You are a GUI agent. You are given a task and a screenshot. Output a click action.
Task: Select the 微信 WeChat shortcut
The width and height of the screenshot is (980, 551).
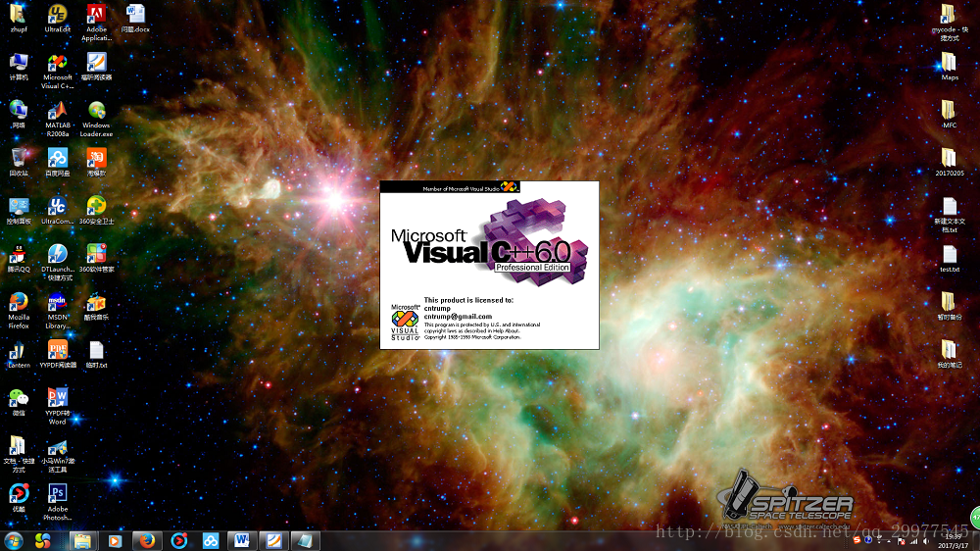pyautogui.click(x=18, y=402)
